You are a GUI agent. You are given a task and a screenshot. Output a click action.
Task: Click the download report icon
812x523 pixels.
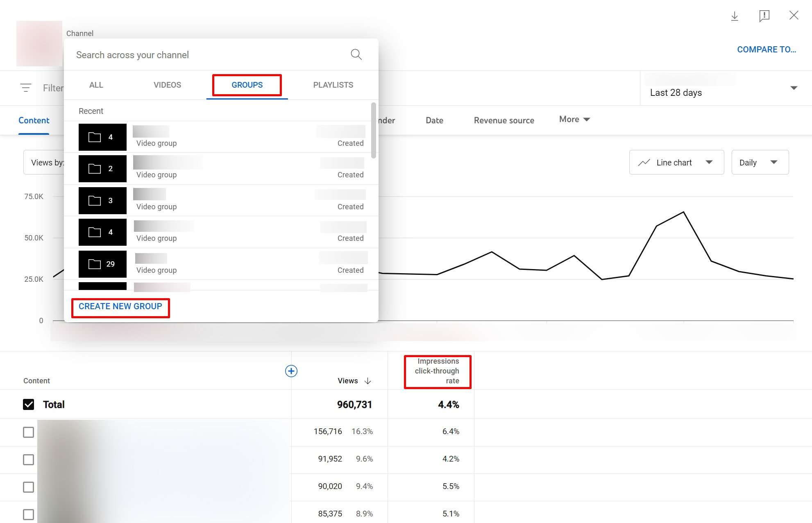point(735,16)
